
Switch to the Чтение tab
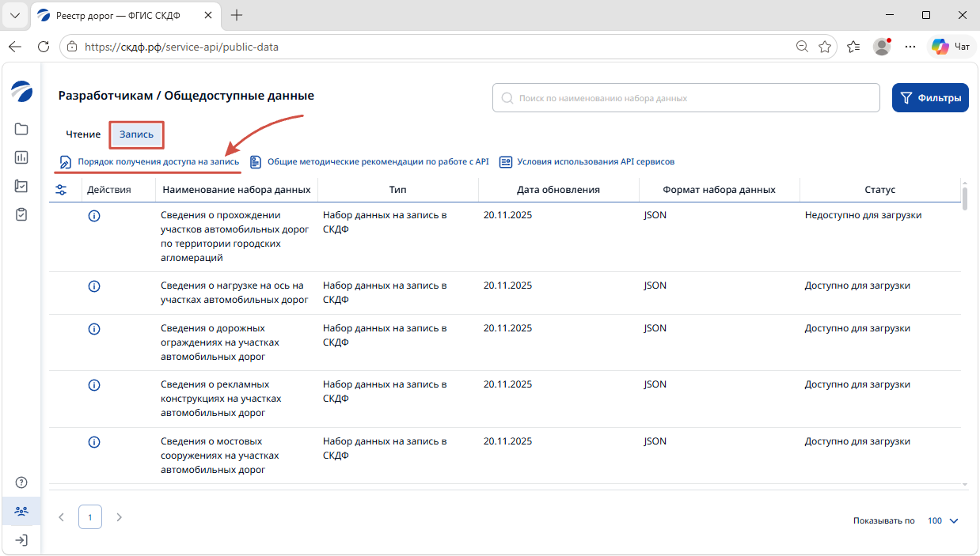(x=83, y=134)
